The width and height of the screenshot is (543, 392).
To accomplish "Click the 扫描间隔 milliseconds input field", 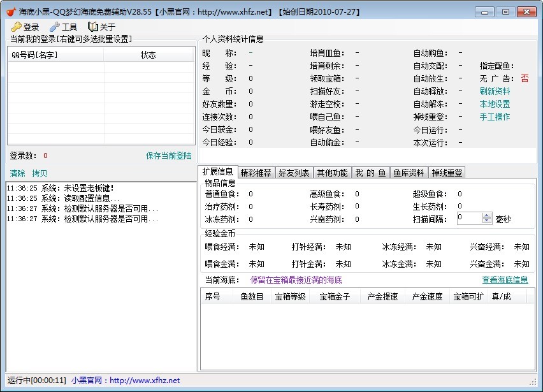I will tap(468, 218).
